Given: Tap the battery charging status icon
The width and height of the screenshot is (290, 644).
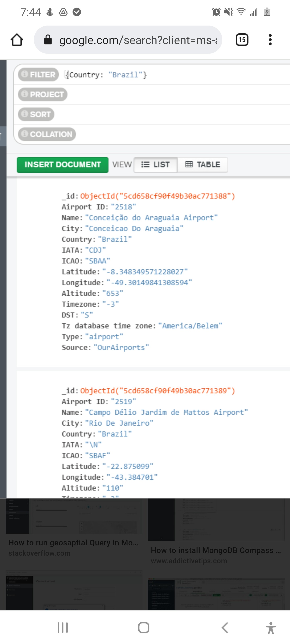Looking at the screenshot, I should click(x=267, y=12).
